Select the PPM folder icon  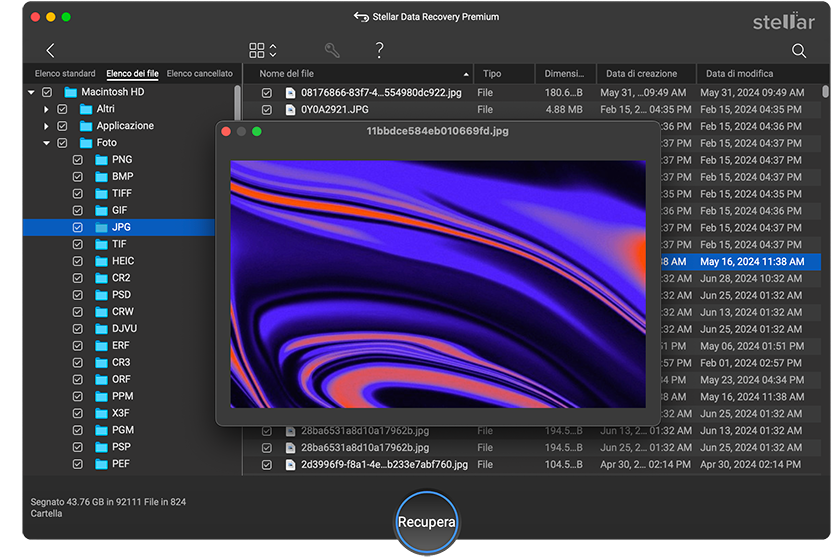(101, 396)
